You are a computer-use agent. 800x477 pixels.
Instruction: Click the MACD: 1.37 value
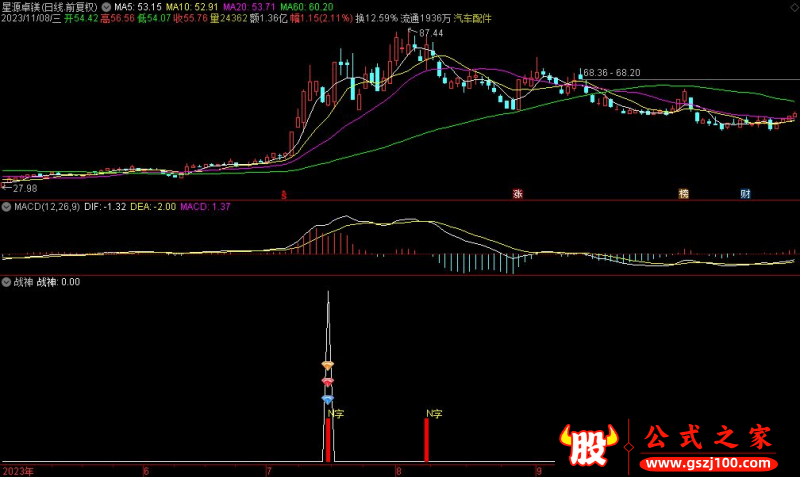[205, 207]
